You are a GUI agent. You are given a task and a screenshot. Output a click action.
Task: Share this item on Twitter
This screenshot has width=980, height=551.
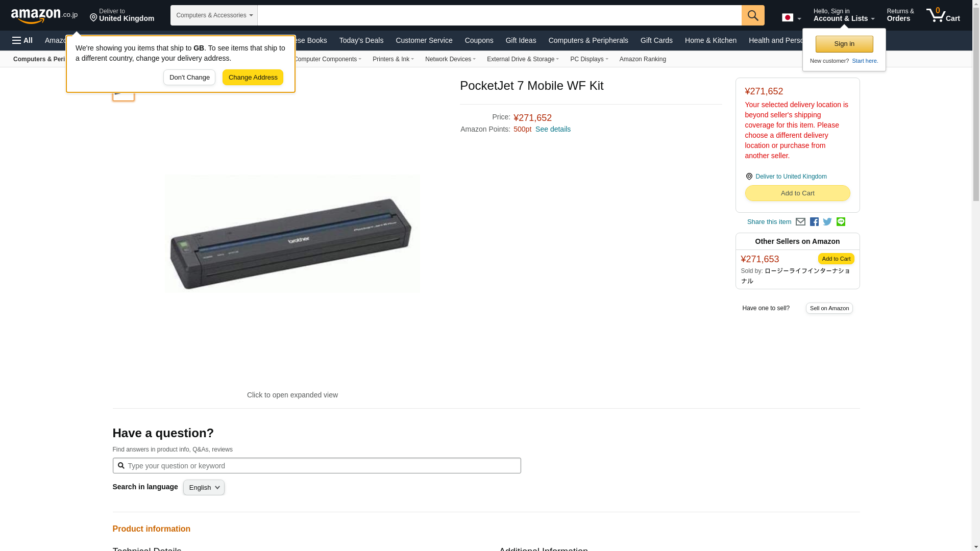(x=827, y=222)
